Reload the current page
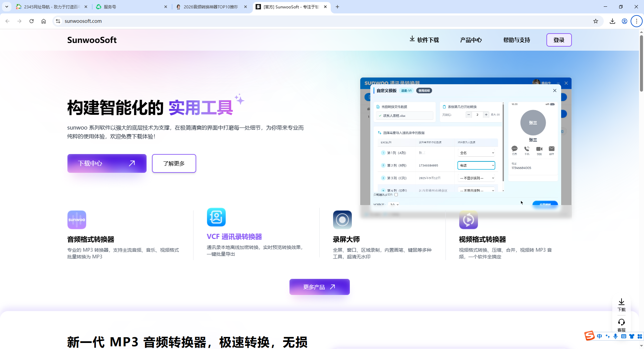 pyautogui.click(x=32, y=21)
